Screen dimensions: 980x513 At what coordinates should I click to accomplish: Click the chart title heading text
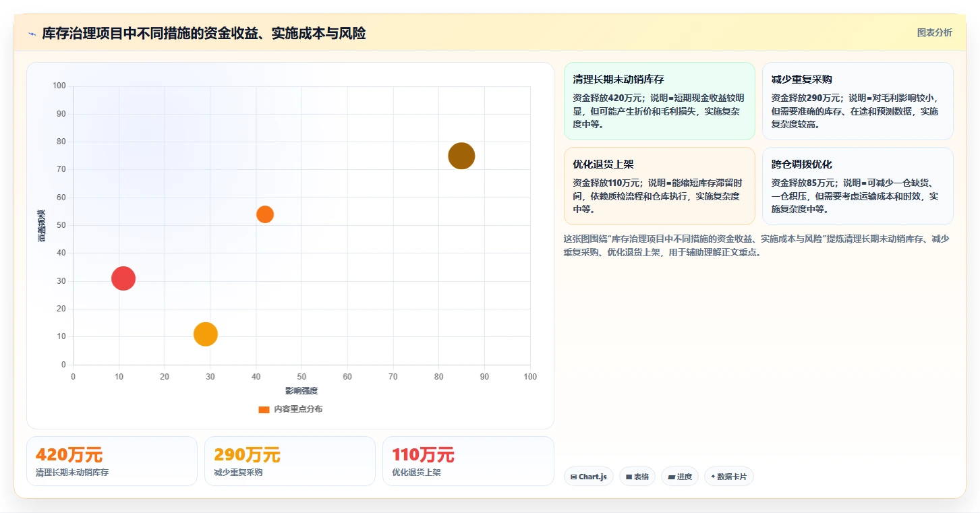(204, 33)
